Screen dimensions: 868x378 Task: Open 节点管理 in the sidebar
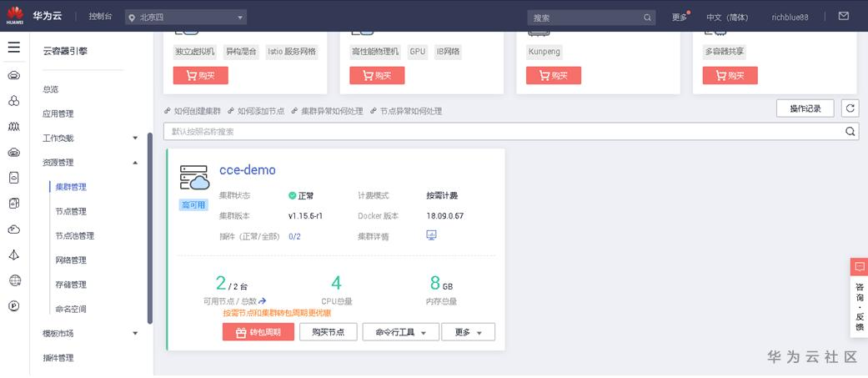[x=71, y=211]
